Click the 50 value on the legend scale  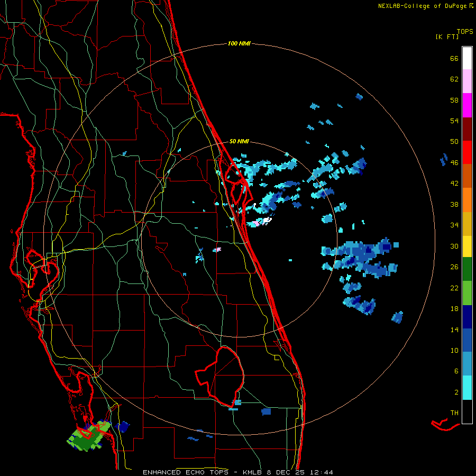pos(454,142)
